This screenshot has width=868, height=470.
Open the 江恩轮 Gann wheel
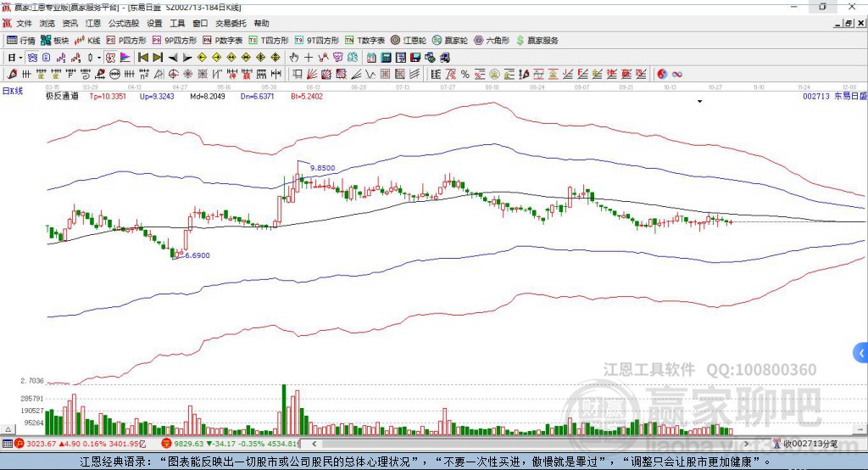(x=409, y=41)
